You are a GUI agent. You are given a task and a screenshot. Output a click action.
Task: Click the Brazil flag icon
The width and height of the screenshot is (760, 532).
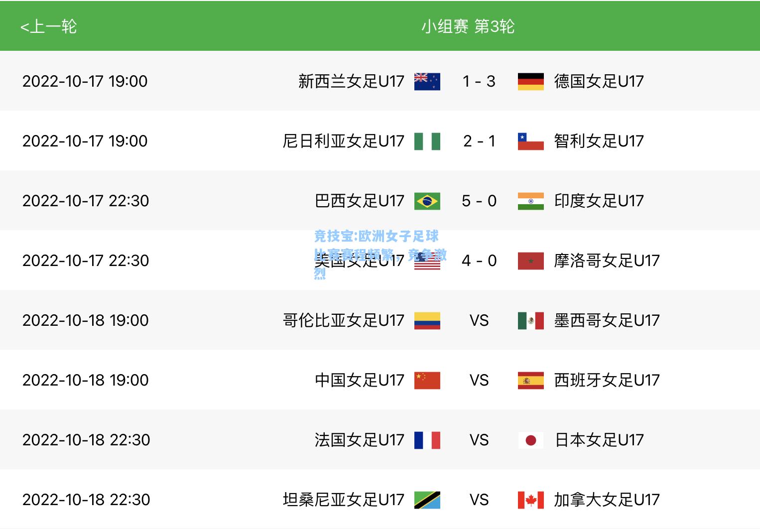pyautogui.click(x=427, y=201)
